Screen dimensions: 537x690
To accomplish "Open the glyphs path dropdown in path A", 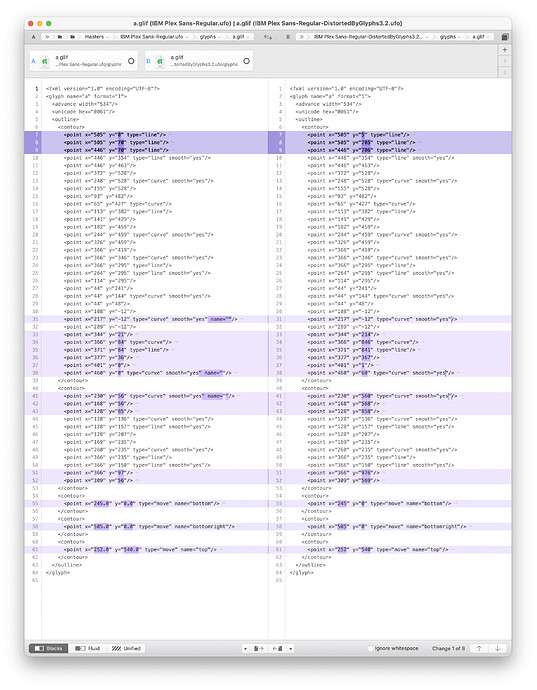I will (x=210, y=37).
